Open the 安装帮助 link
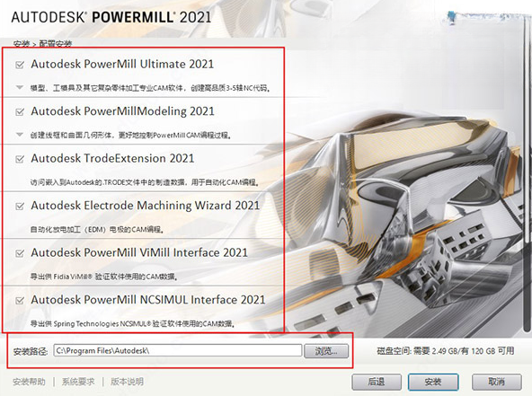This screenshot has height=396, width=532. (x=29, y=382)
